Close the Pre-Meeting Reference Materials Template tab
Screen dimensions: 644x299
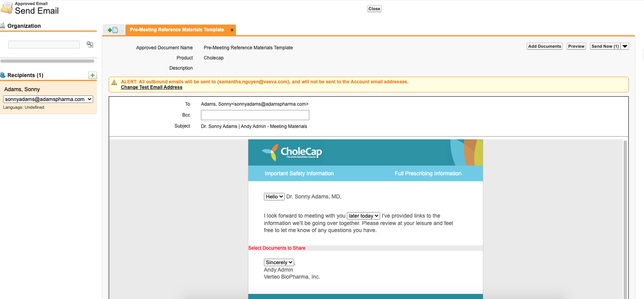[x=232, y=30]
